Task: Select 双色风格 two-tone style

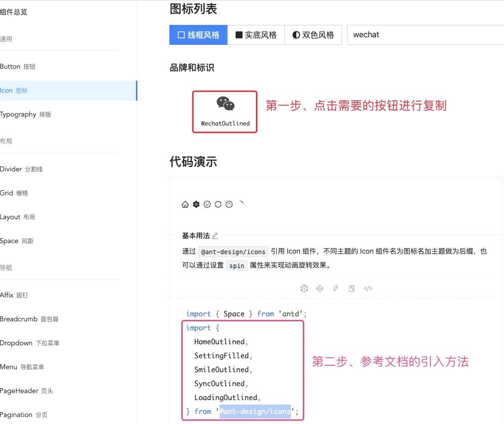Action: coord(313,35)
